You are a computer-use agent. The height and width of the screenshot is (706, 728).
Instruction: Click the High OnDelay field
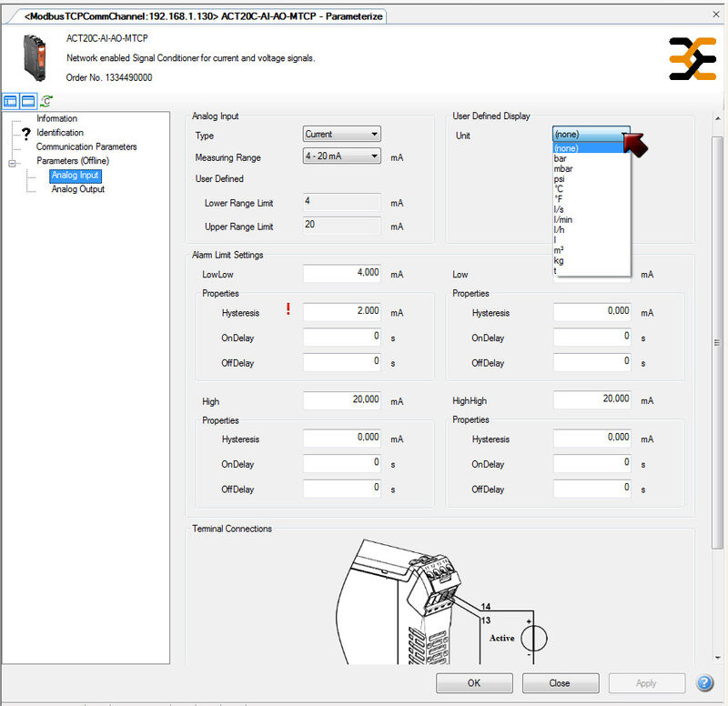[342, 463]
